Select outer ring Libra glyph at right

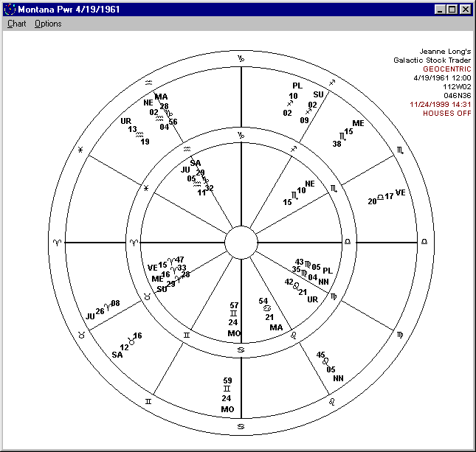tap(424, 242)
